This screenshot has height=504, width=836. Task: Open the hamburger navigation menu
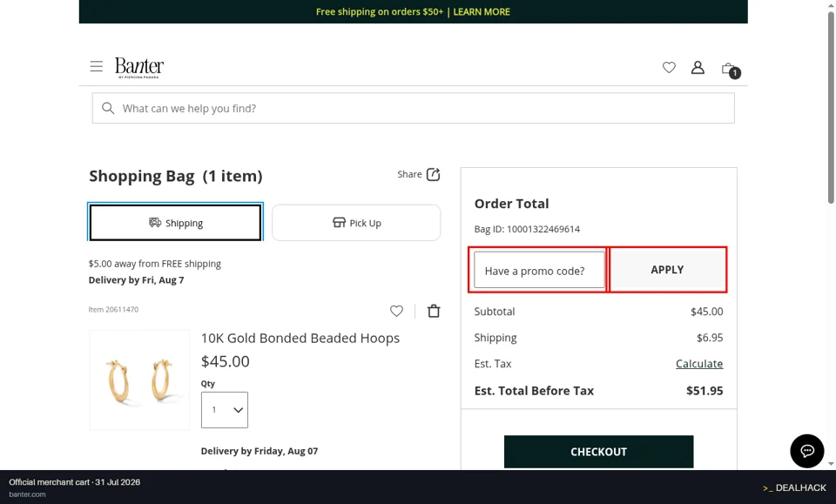coord(97,67)
